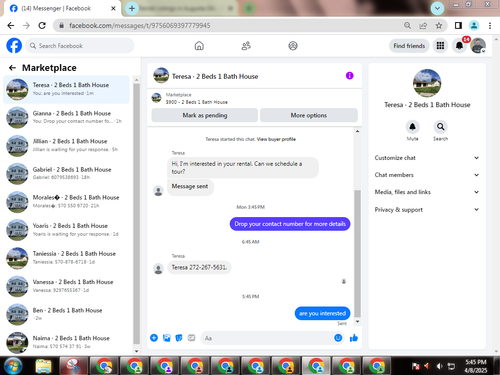Click More options button
This screenshot has width=500, height=375.
point(309,115)
